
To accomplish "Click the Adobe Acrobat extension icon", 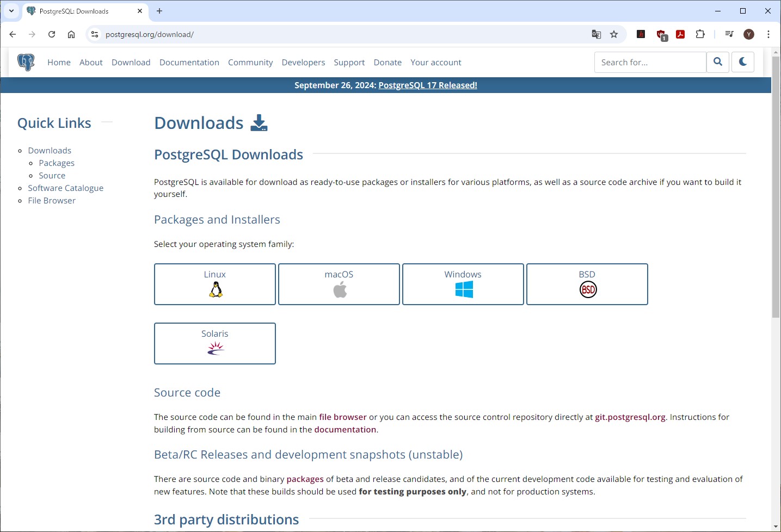I will click(680, 34).
